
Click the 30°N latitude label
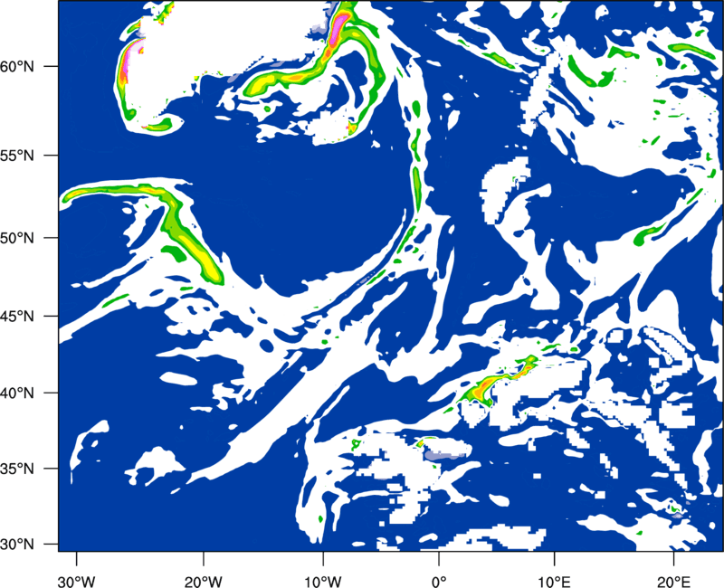pyautogui.click(x=17, y=545)
